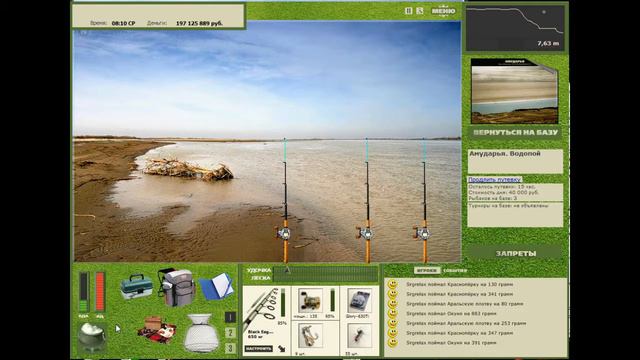Click the ЛЕСКА tension bar

326,278
